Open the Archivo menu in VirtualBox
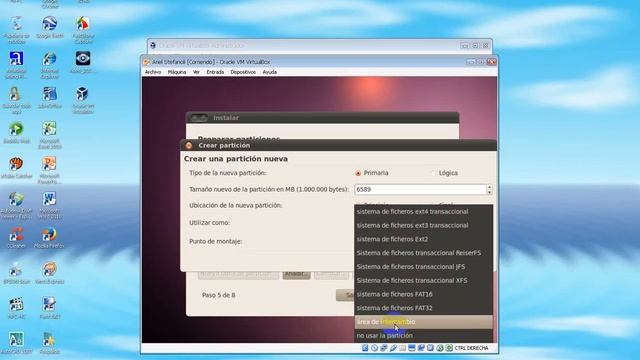The image size is (640, 360). (153, 72)
